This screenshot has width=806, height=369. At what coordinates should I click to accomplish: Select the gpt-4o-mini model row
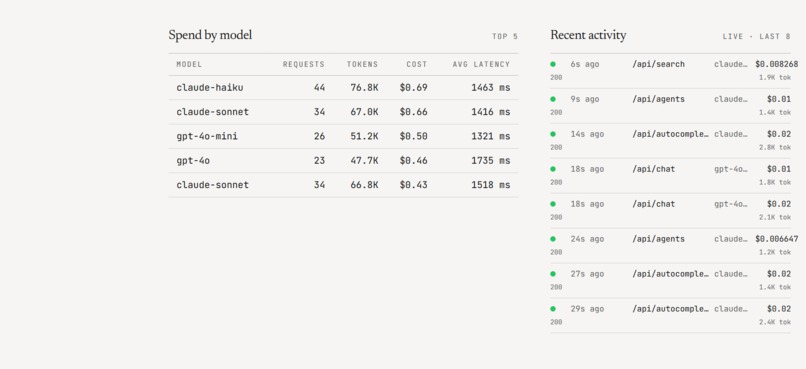click(343, 136)
